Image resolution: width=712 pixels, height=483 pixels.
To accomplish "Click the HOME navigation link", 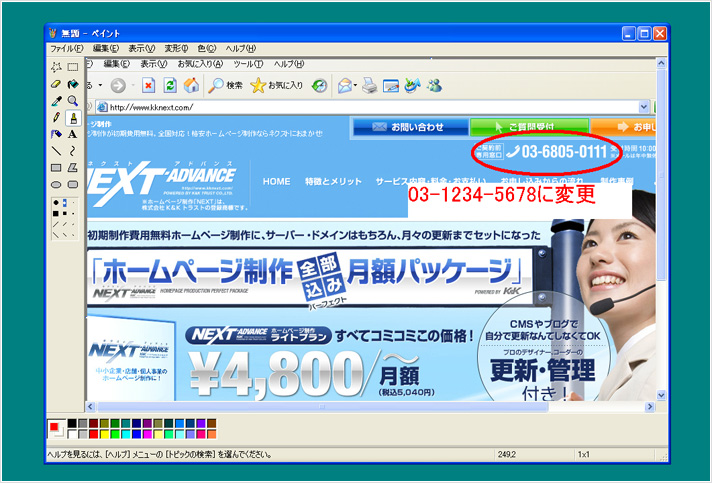I will point(277,182).
